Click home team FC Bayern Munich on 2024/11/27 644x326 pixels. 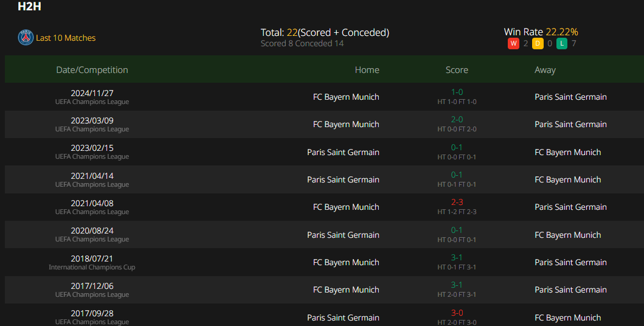pyautogui.click(x=346, y=97)
